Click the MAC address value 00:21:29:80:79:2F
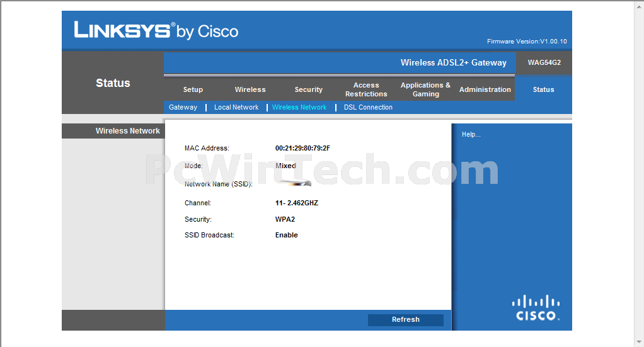Screen dimensions: 644x347 point(302,148)
